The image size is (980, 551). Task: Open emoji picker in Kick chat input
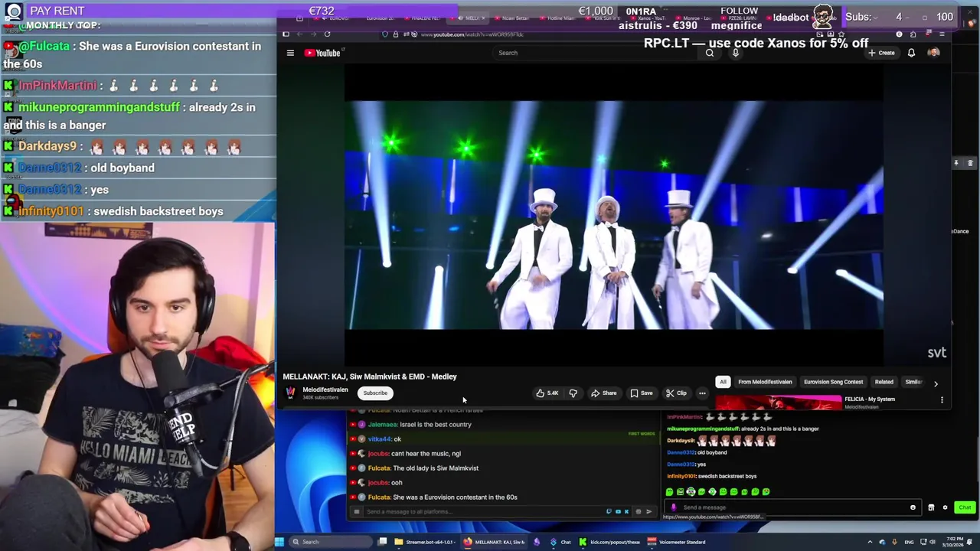pos(913,507)
